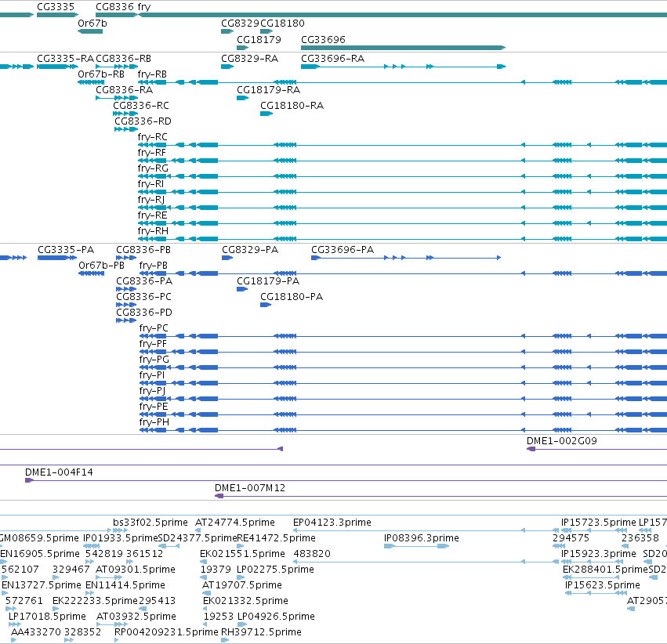Image resolution: width=667 pixels, height=644 pixels.
Task: Click the fry-PB protein label
Action: click(154, 266)
